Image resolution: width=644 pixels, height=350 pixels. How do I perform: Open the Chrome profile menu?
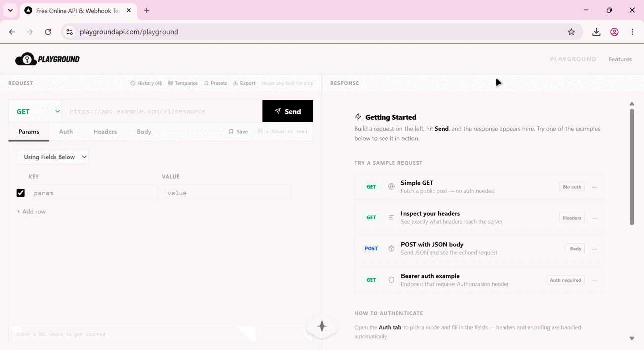pyautogui.click(x=614, y=32)
